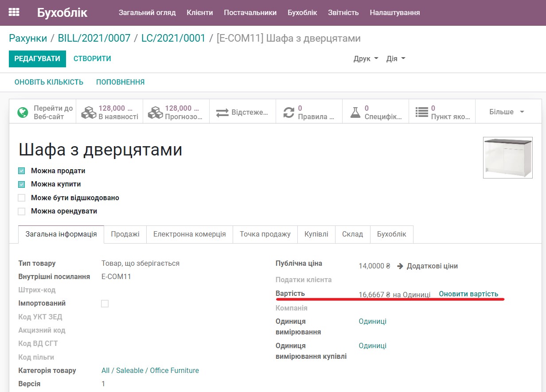This screenshot has height=392, width=546.
Task: Expand the Дія menu
Action: coord(394,58)
